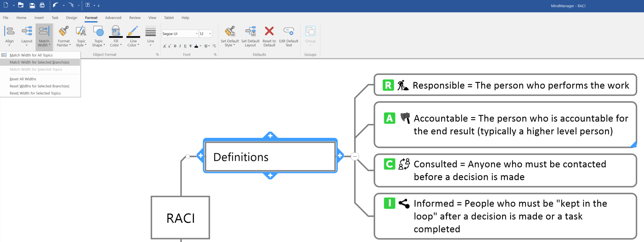Image resolution: width=644 pixels, height=242 pixels.
Task: Redo the last undone action
Action: point(71,5)
